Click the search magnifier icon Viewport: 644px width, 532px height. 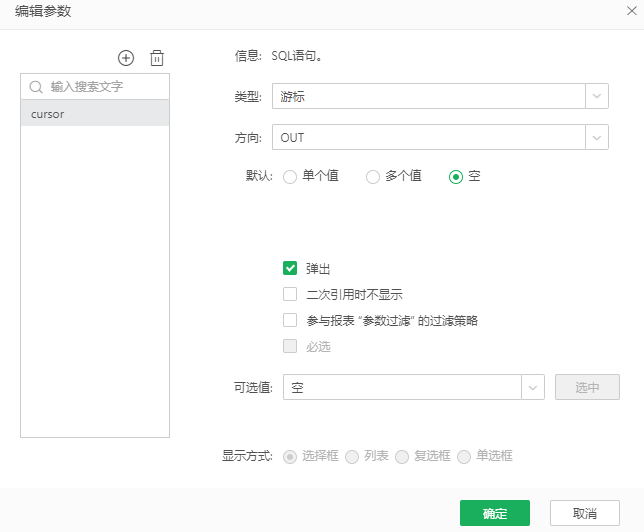(37, 87)
